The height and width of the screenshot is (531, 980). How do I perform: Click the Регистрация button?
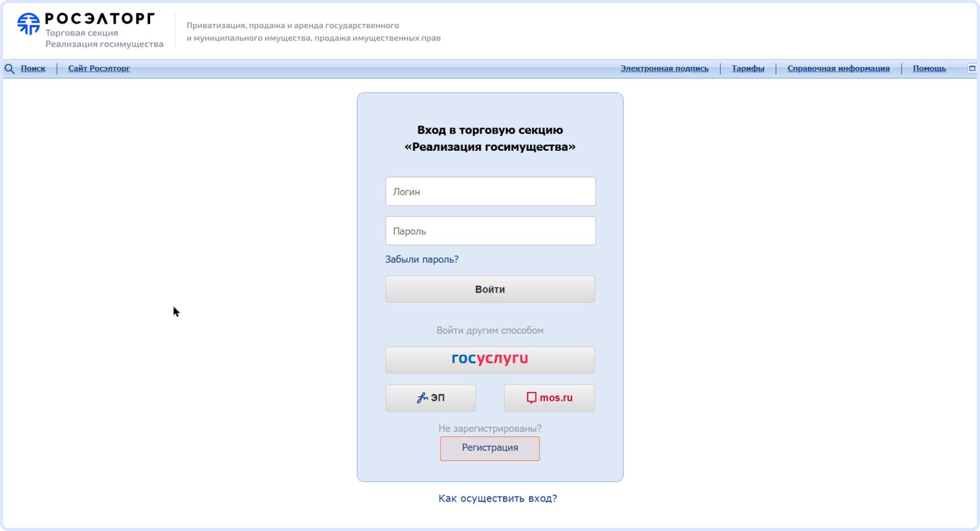490,448
